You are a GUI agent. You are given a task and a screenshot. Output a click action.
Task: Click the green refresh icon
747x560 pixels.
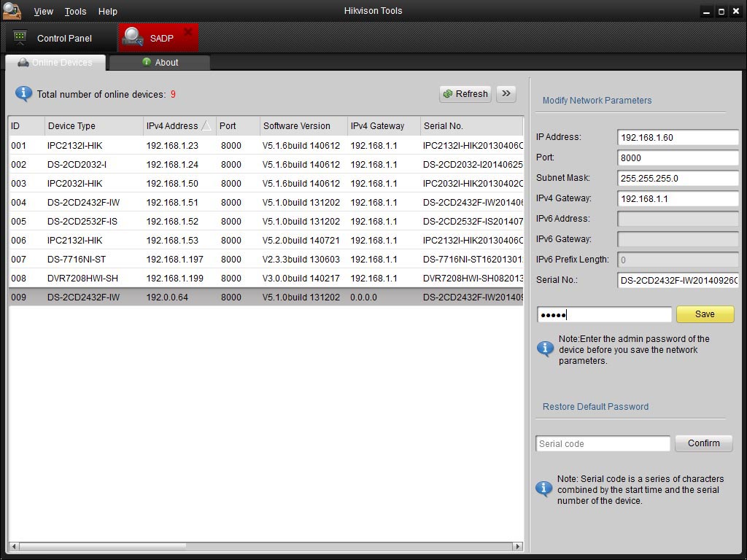(x=448, y=94)
